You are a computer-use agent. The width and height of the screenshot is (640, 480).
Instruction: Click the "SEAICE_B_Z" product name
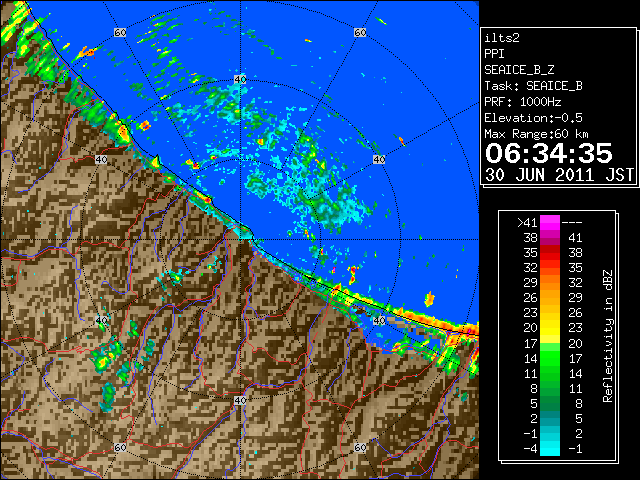[519, 70]
